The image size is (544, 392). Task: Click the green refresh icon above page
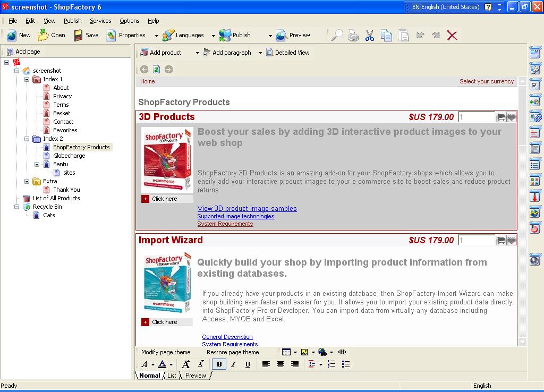[x=156, y=70]
